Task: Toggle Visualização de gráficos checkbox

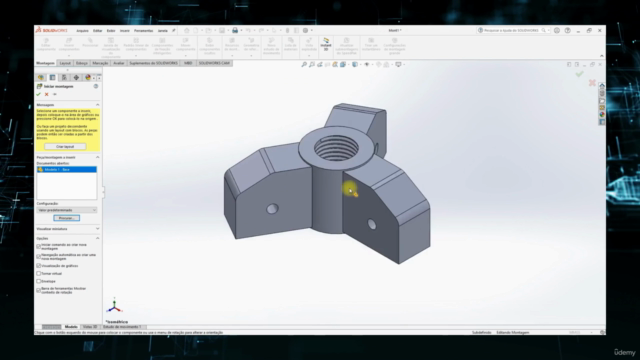Action: pyautogui.click(x=39, y=266)
